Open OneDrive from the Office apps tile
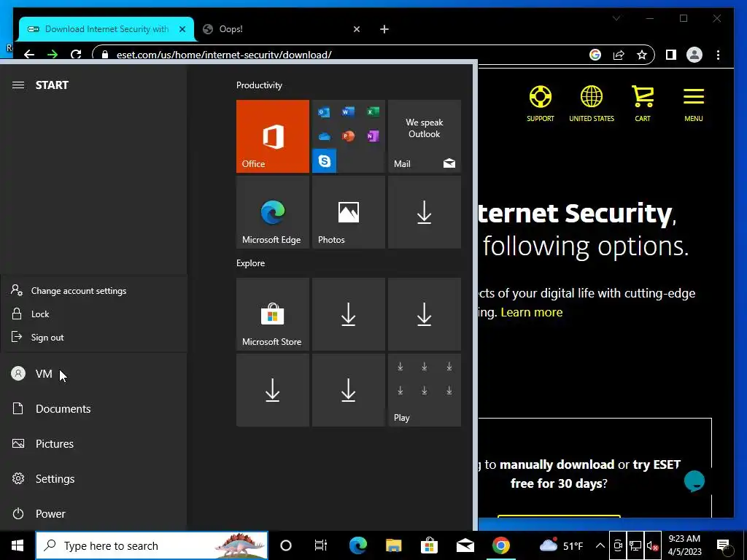 pyautogui.click(x=324, y=136)
